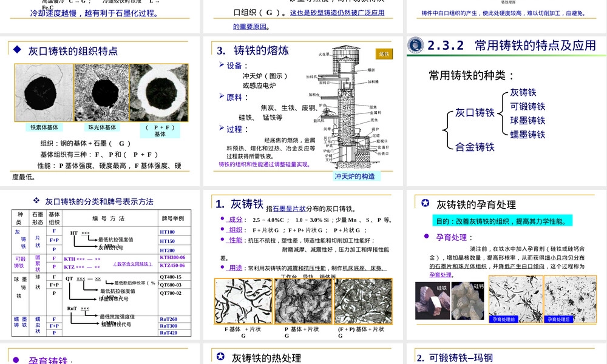607x364 pixels.
Task: Open the 用途 link in the 灰铸铁 slide
Action: coord(236,268)
